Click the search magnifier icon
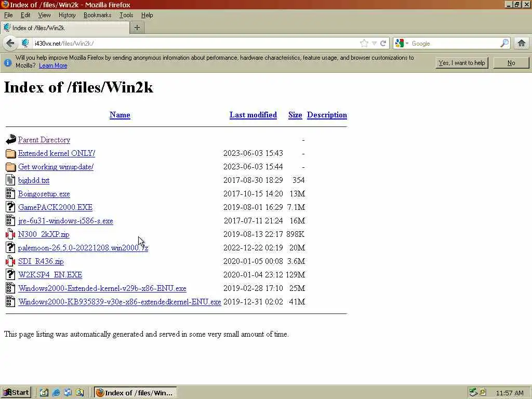 (x=504, y=43)
